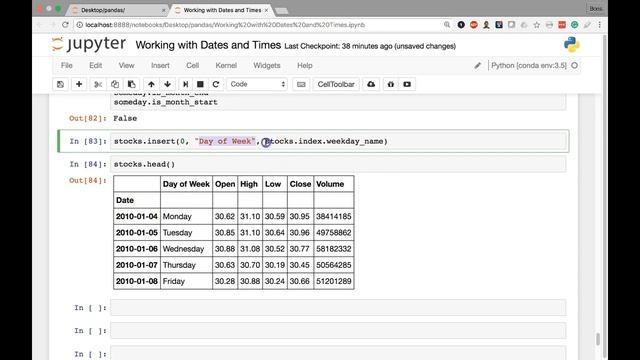Click the browser address bar URL
640x360 pixels.
225,25
